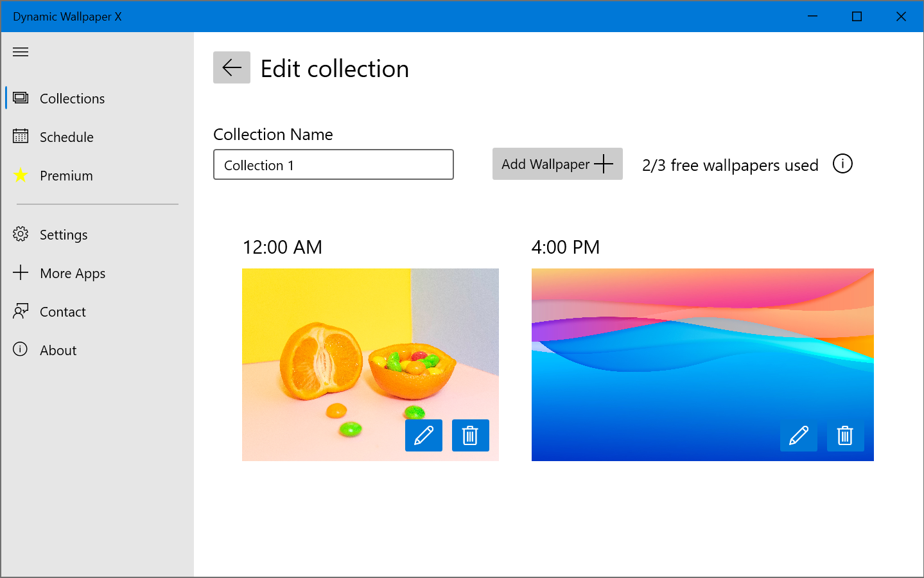The height and width of the screenshot is (578, 924).
Task: View wallpaper limit details via the info icon
Action: 842,164
